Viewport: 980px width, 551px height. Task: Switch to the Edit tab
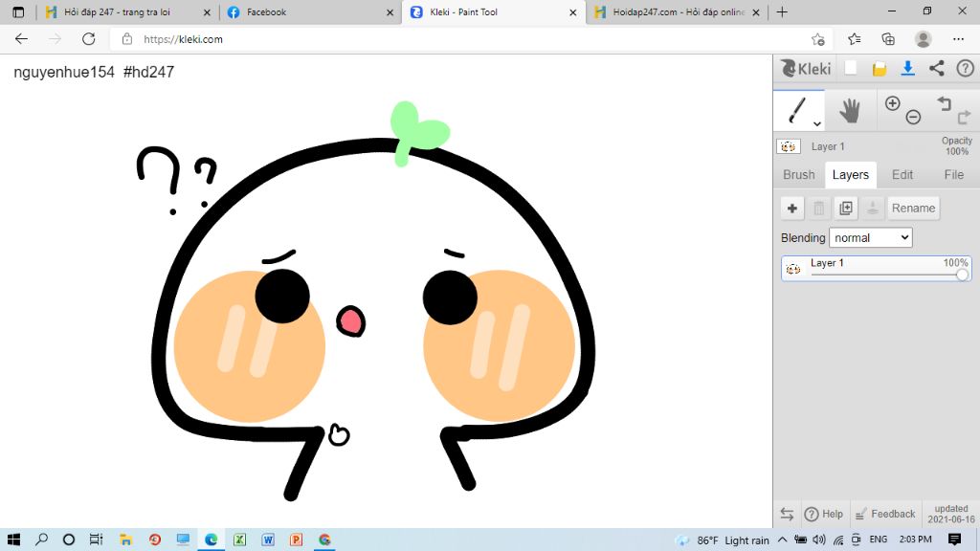click(902, 175)
